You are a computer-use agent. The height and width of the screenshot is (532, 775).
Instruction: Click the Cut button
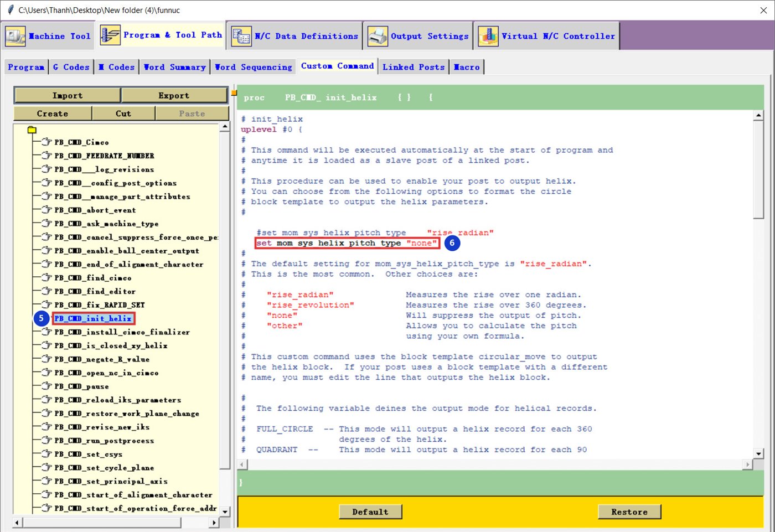click(123, 113)
